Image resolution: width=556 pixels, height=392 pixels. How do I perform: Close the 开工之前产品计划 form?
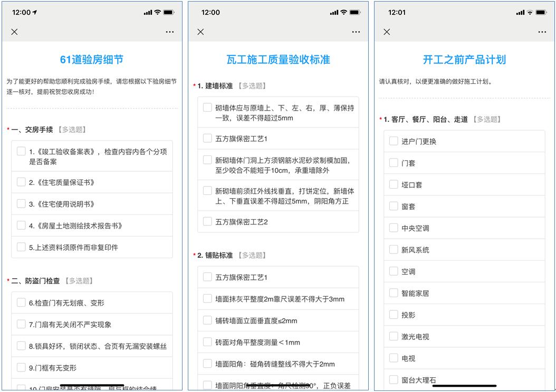pyautogui.click(x=386, y=32)
